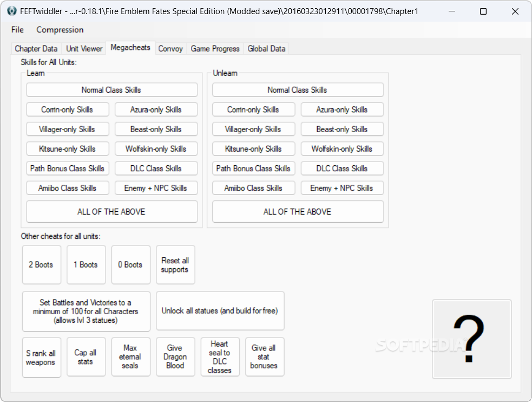532x402 pixels.
Task: Unlearn DLC Class Skills
Action: [x=342, y=168]
